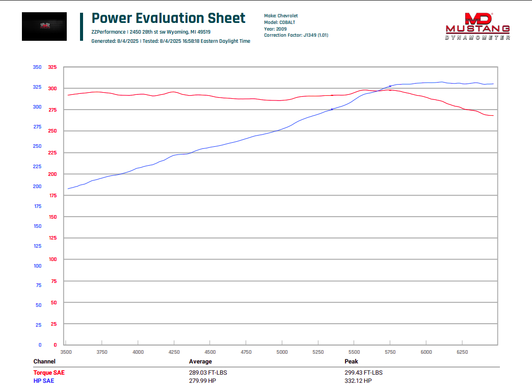Click the red 300 torque axis label
This screenshot has width=532, height=392.
pos(52,88)
